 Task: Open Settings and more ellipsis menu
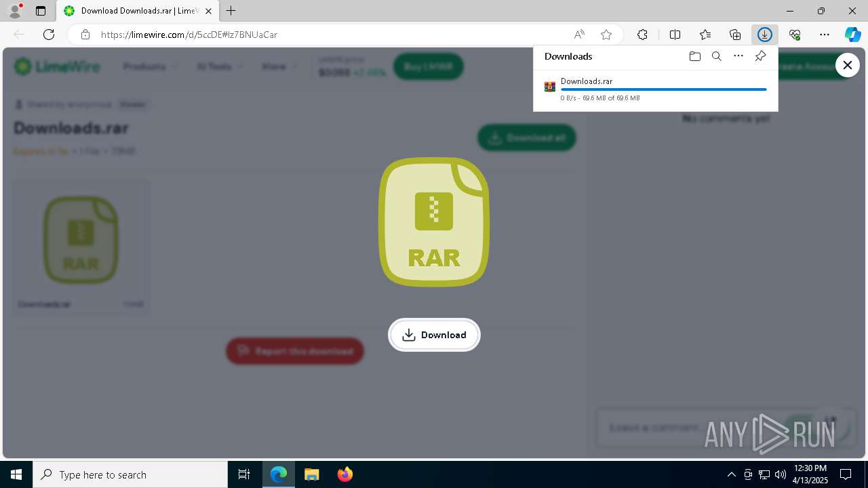coord(825,35)
